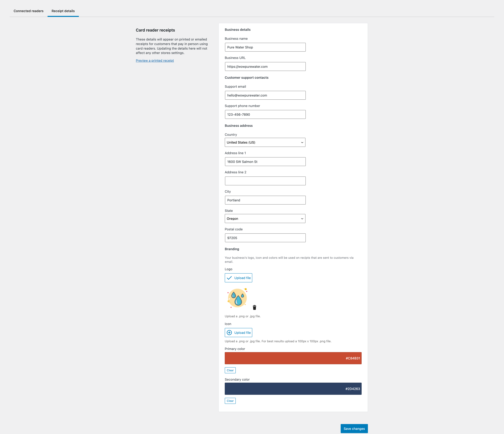504x434 pixels.
Task: Click into the Support phone number field
Action: tap(265, 114)
